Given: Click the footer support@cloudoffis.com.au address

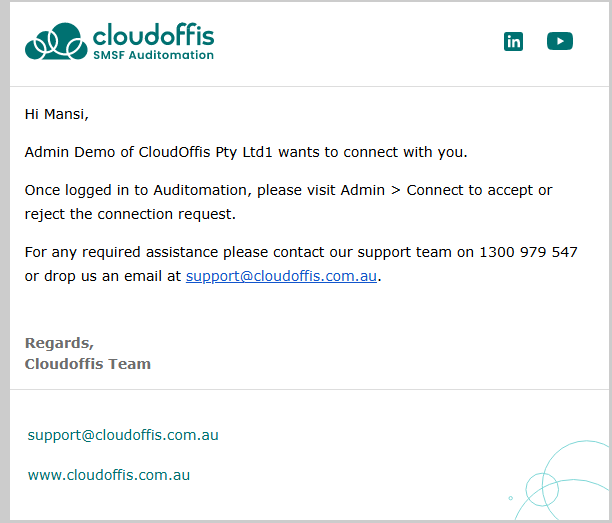Looking at the screenshot, I should (123, 435).
